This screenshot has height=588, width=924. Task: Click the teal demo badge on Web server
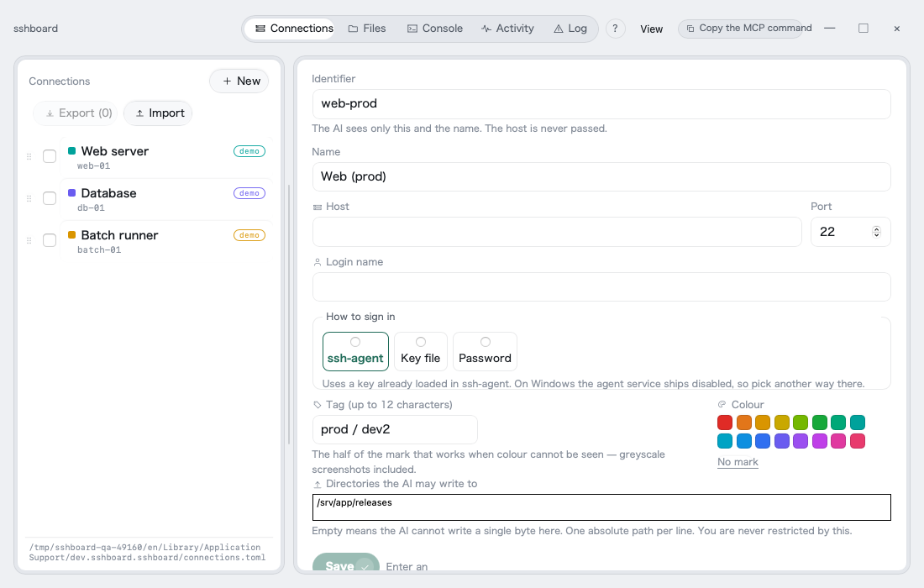pyautogui.click(x=249, y=151)
